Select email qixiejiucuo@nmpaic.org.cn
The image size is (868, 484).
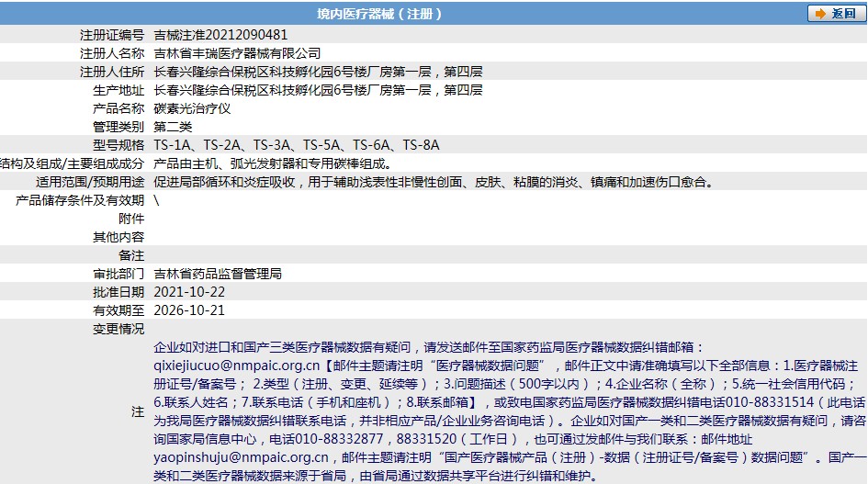point(237,366)
